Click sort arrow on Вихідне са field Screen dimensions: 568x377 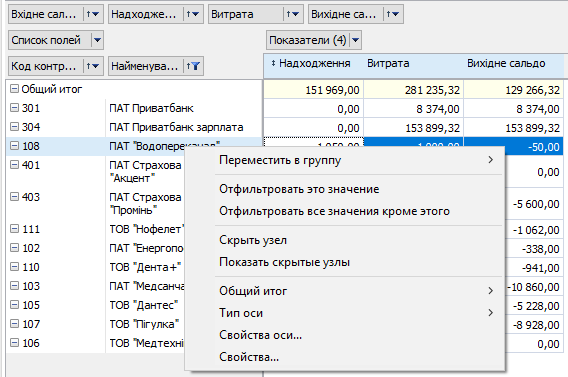(x=393, y=14)
